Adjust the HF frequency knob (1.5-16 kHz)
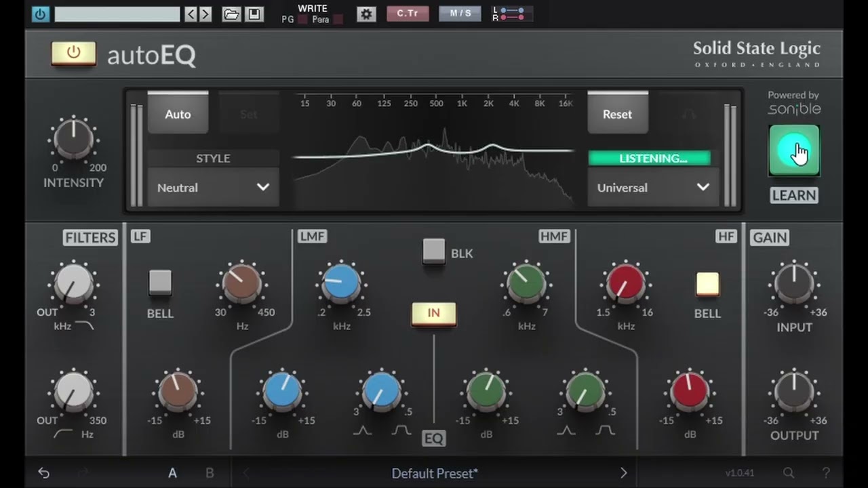The width and height of the screenshot is (868, 488). click(x=625, y=283)
